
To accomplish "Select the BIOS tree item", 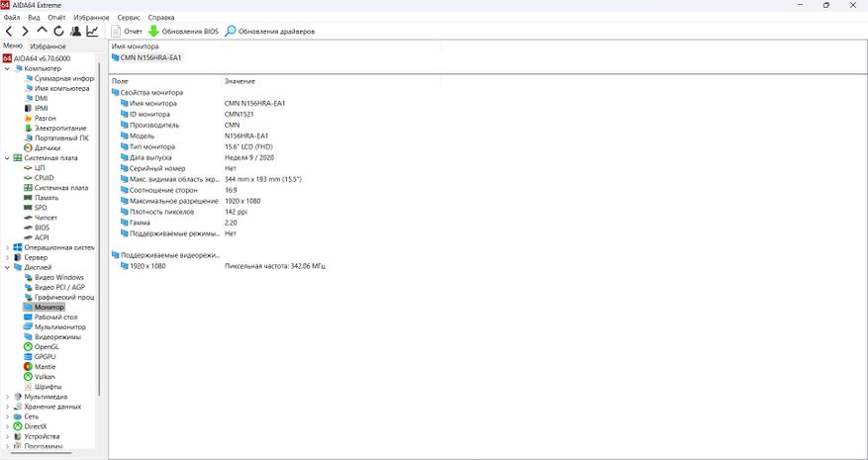I will 37,228.
